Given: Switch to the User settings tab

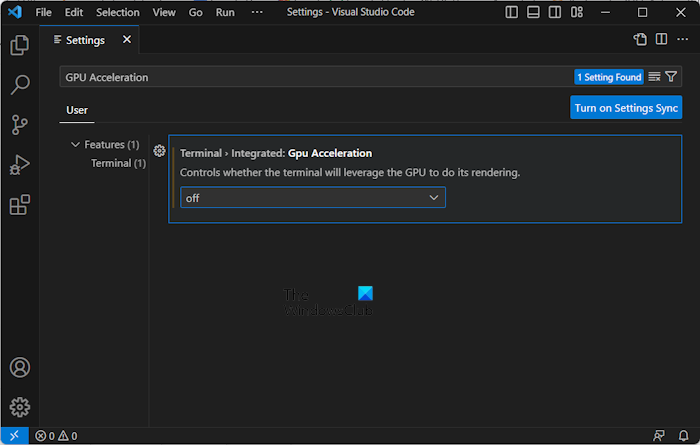Looking at the screenshot, I should 77,109.
